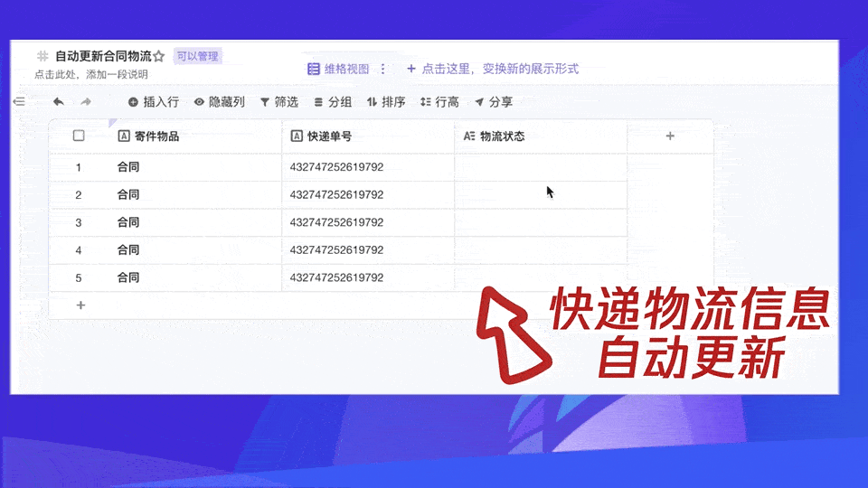Click empty 物流状态 cell in row 4
Image resolution: width=868 pixels, height=488 pixels.
[x=541, y=250]
